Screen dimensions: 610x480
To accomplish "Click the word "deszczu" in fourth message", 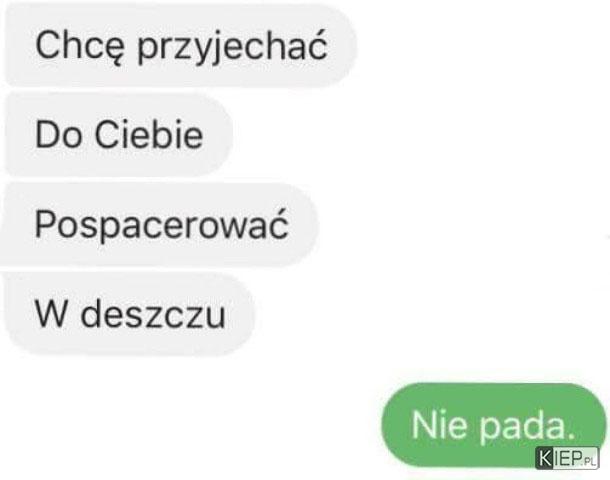I will [x=153, y=314].
